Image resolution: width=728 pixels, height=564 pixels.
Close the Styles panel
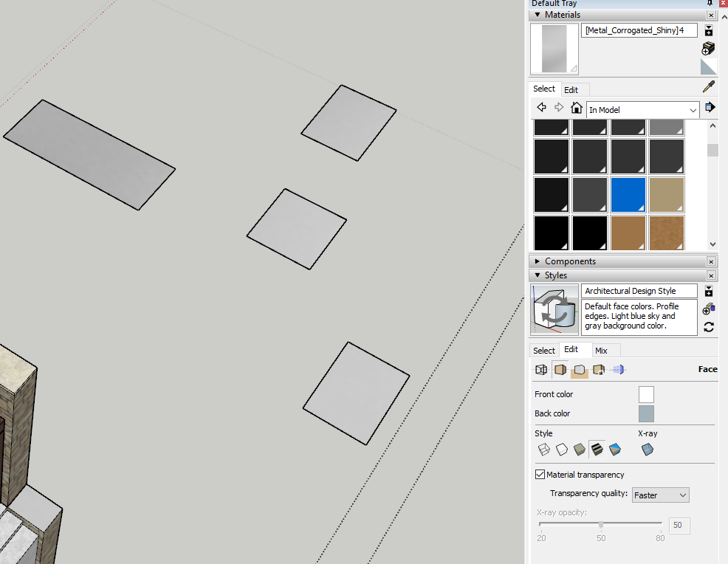coord(711,276)
